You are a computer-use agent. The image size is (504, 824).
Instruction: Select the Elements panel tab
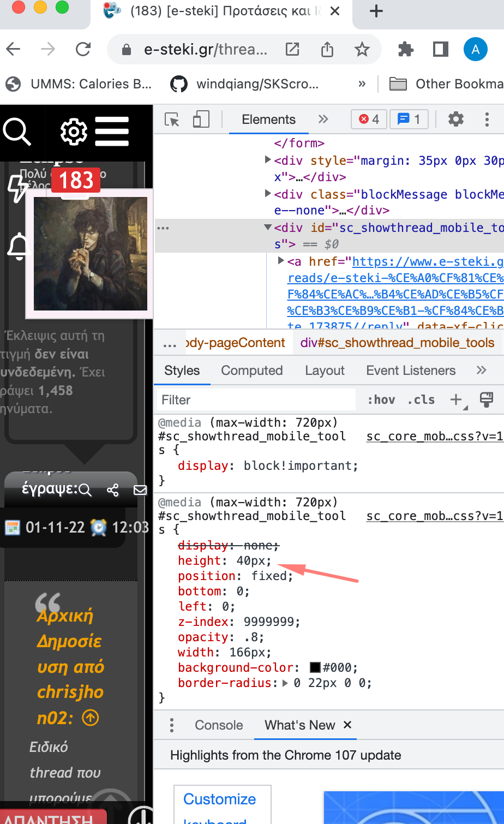coord(268,120)
